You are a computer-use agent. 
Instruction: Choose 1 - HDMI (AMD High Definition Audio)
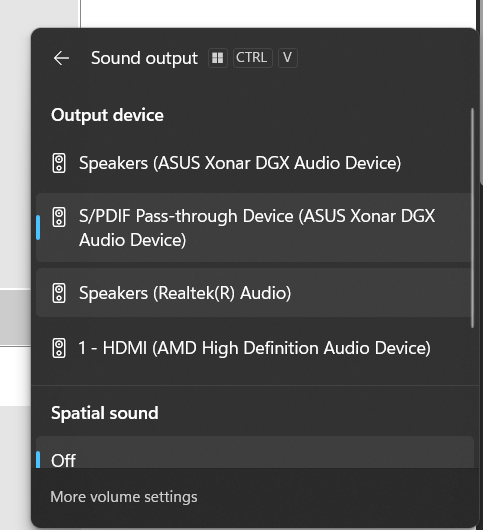click(253, 348)
